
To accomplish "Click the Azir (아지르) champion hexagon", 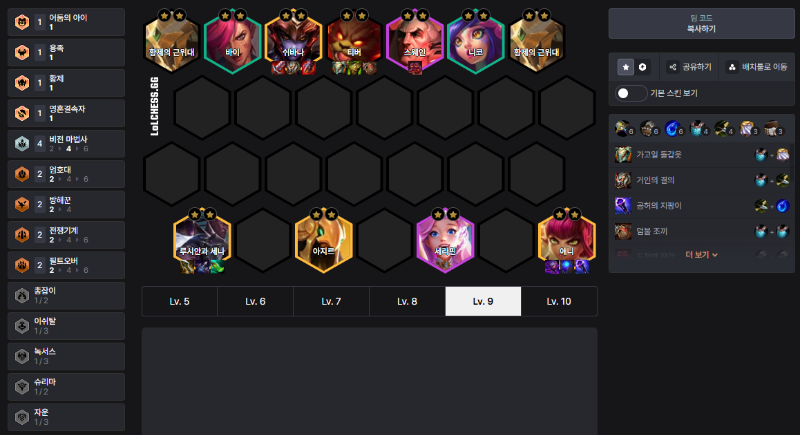I will [x=324, y=242].
